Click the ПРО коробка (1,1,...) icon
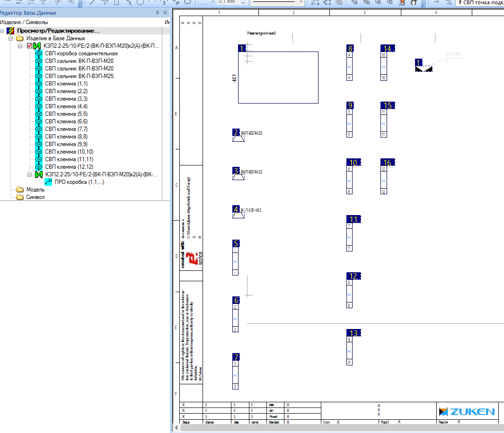The width and height of the screenshot is (504, 433). point(48,182)
